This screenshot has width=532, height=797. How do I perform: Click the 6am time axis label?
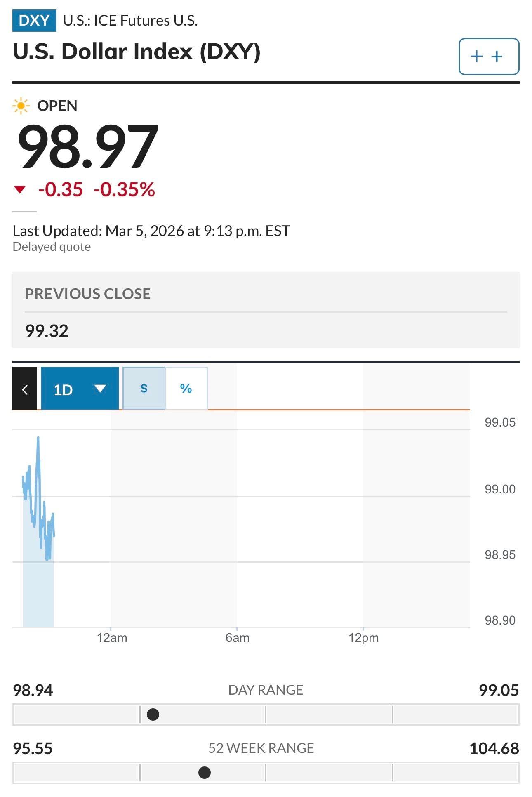point(238,638)
